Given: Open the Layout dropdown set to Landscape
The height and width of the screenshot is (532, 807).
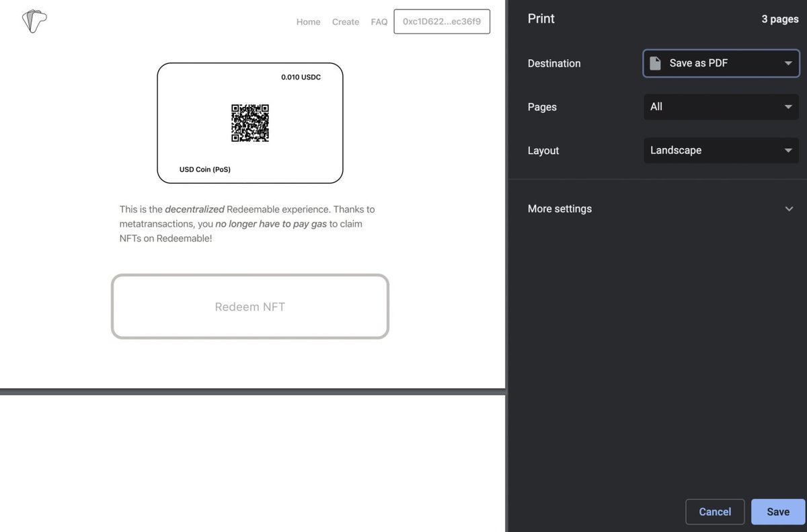Looking at the screenshot, I should click(x=721, y=151).
